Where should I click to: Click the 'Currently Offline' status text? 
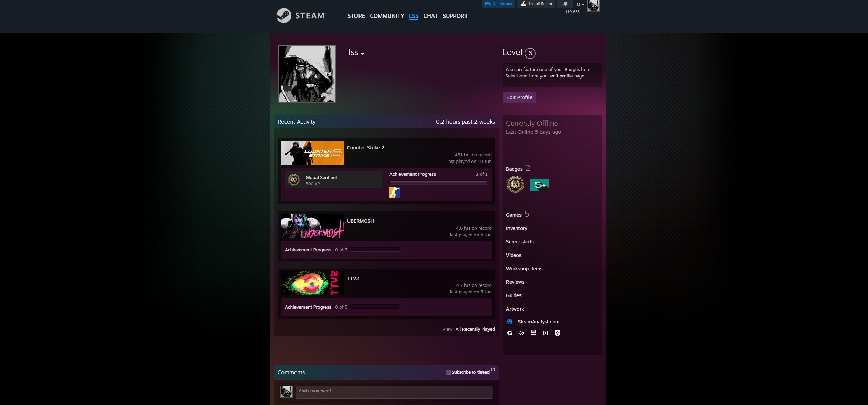(x=532, y=123)
